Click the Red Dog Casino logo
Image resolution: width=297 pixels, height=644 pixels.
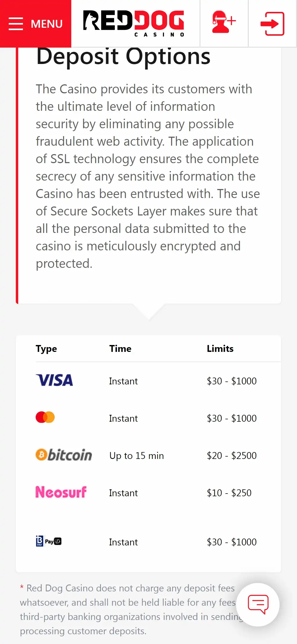134,23
